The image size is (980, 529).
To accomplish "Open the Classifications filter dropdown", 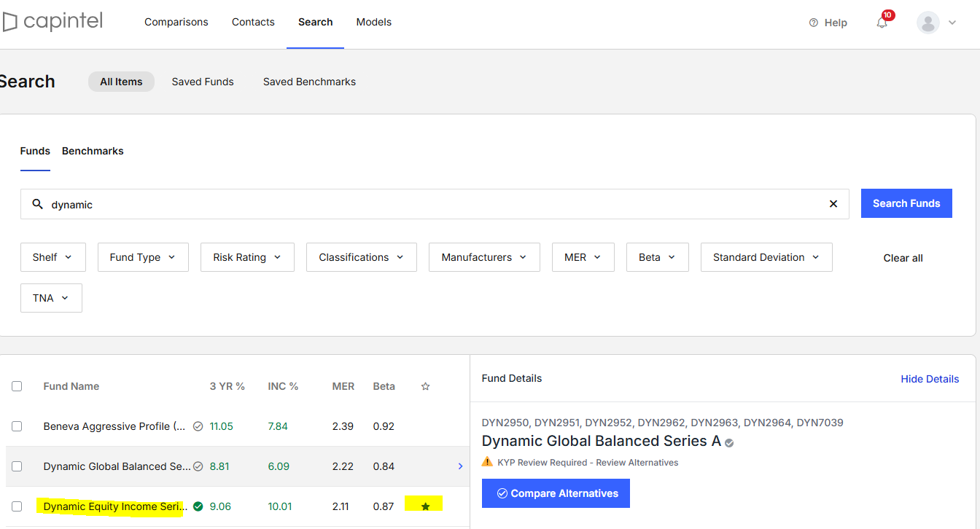I will 362,257.
